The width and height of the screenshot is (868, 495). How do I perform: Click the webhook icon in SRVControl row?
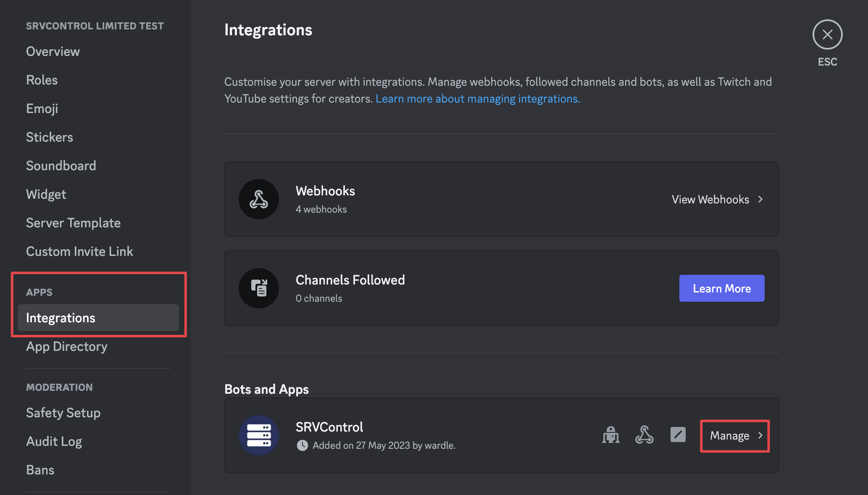pyautogui.click(x=644, y=435)
